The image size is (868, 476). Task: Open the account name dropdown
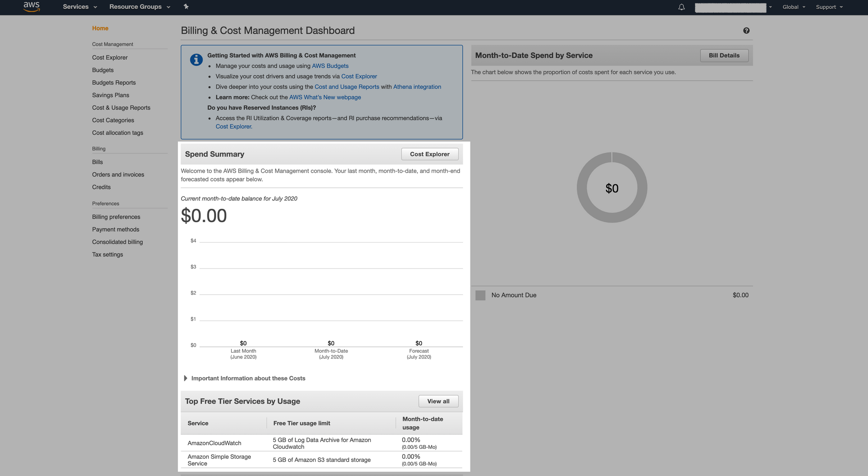733,7
